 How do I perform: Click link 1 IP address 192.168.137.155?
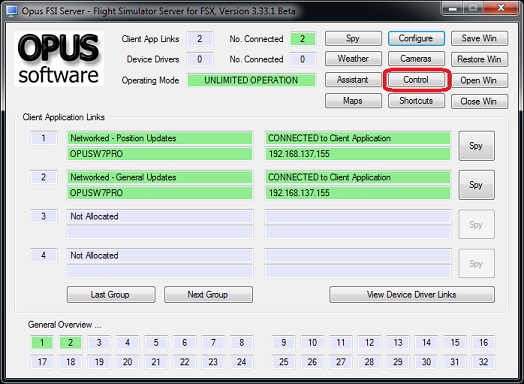[x=358, y=154]
